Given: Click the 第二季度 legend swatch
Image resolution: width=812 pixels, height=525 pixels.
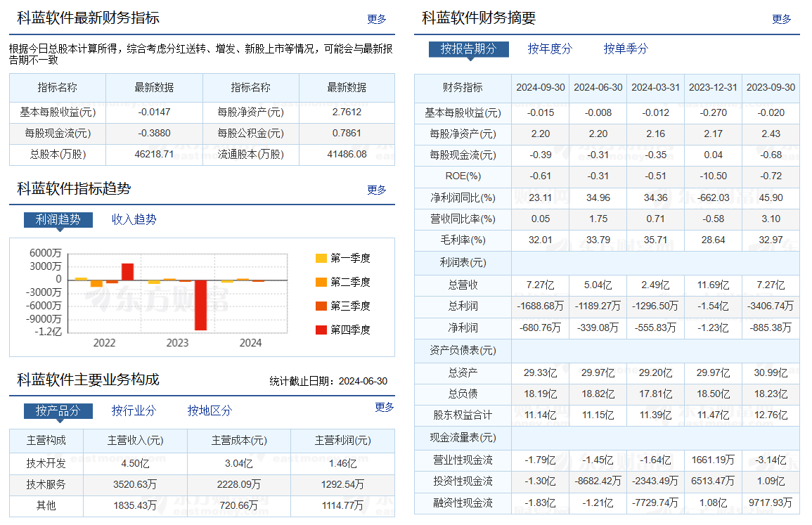Looking at the screenshot, I should [x=321, y=282].
